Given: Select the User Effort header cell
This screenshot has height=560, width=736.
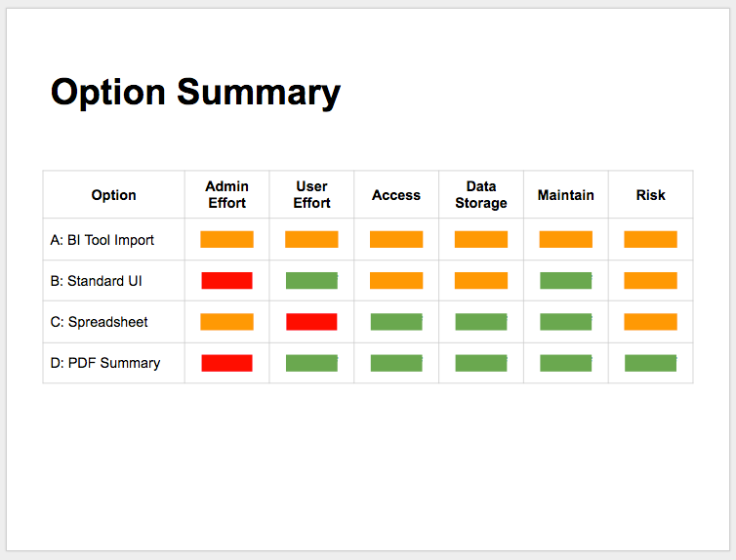Looking at the screenshot, I should (311, 195).
